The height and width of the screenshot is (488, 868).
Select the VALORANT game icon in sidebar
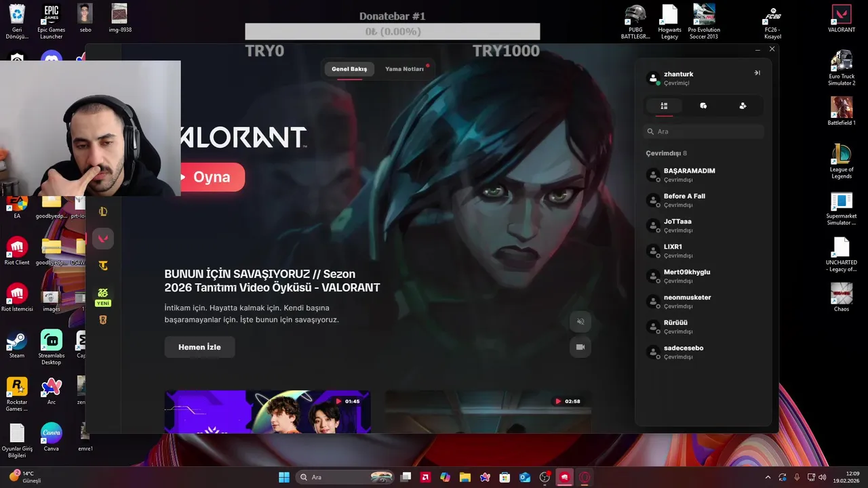pyautogui.click(x=103, y=238)
